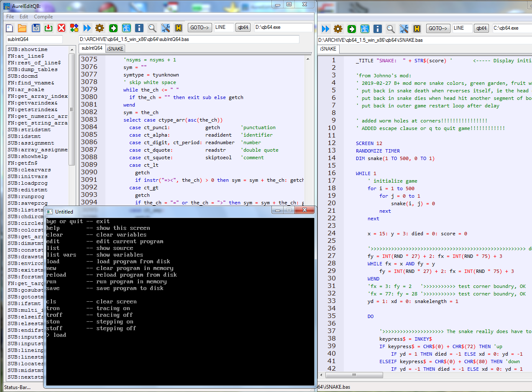
Task: Click the magnifier search icon in right window
Action: click(x=391, y=28)
